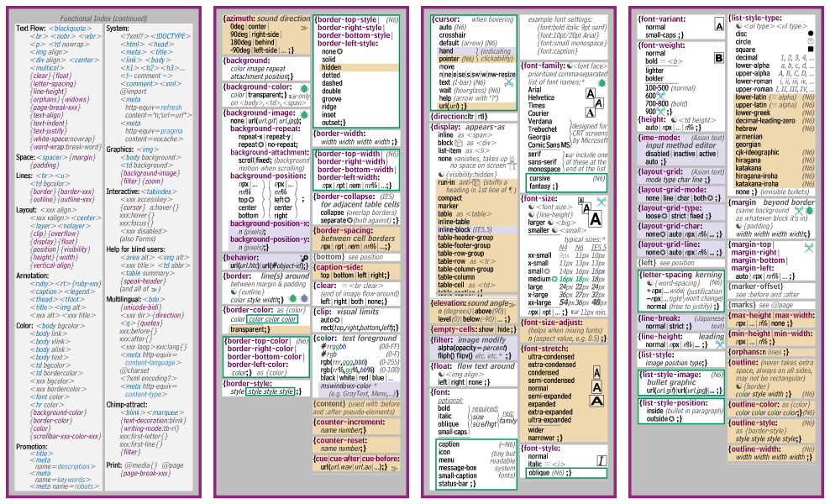The image size is (830, 504).
Task: Click the "table-header-group" display value
Action: point(465,238)
